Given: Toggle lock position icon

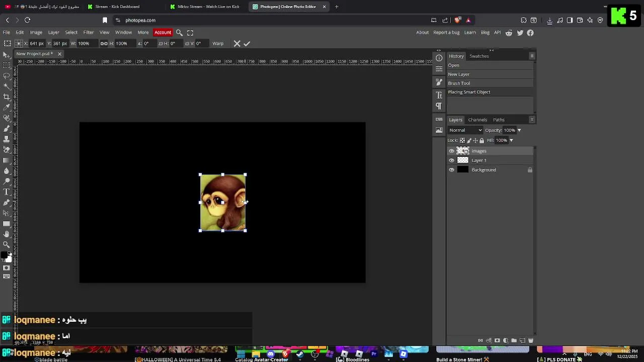Looking at the screenshot, I should pos(475,140).
